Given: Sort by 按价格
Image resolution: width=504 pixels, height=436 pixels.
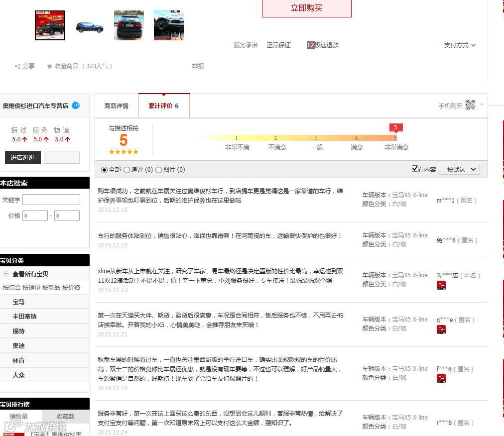Looking at the screenshot, I should (x=71, y=288).
